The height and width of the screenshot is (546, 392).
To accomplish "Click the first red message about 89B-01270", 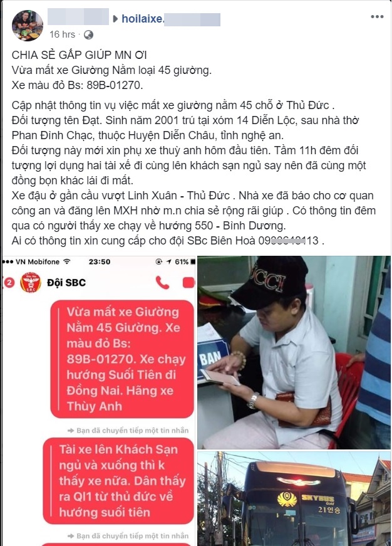I will [x=122, y=359].
